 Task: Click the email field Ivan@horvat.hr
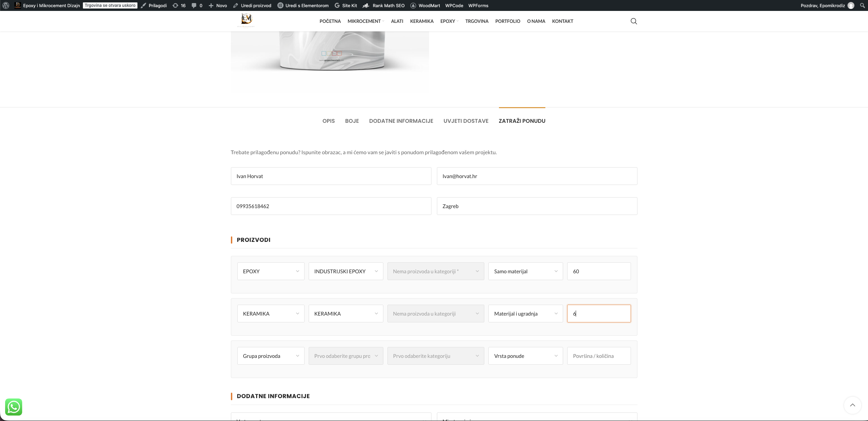(537, 176)
